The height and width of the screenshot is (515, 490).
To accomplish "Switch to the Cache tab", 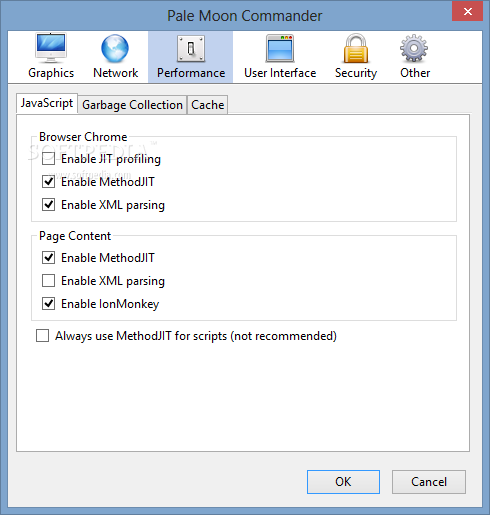I will tap(207, 105).
